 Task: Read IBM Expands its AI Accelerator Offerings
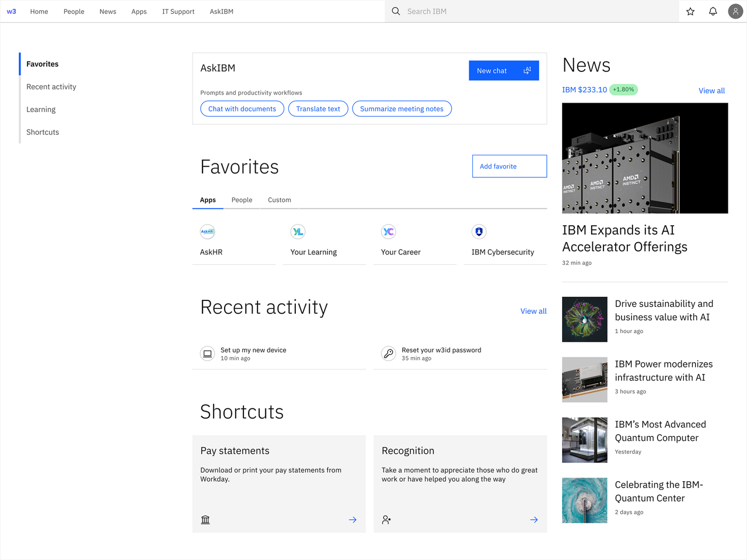[624, 239]
